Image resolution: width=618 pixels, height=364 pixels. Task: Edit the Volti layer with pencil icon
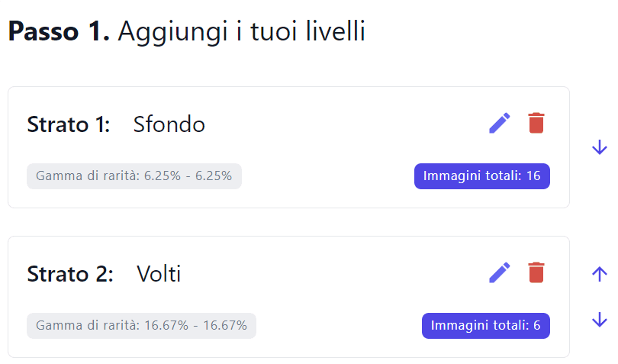tap(500, 273)
